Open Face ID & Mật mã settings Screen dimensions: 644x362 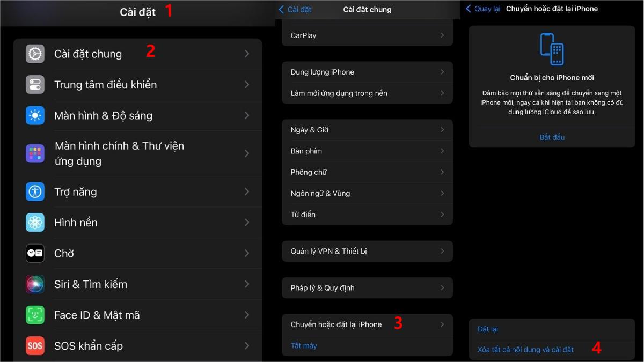(138, 315)
